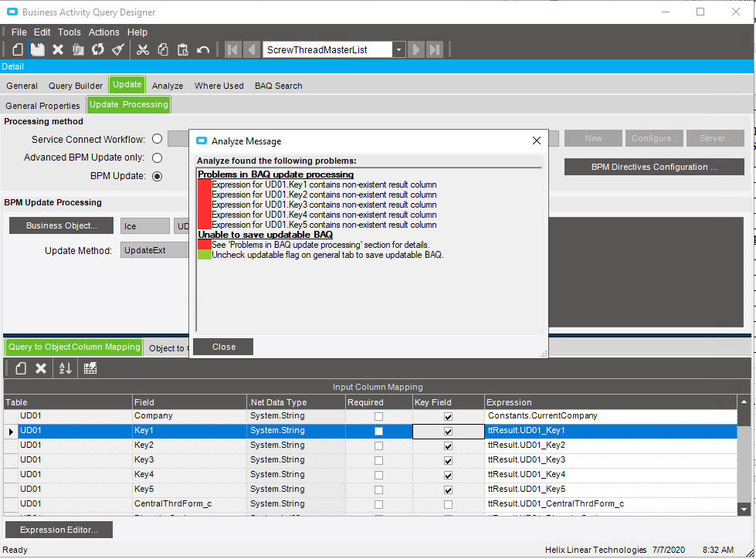Click the Undo arrow icon

click(x=203, y=49)
